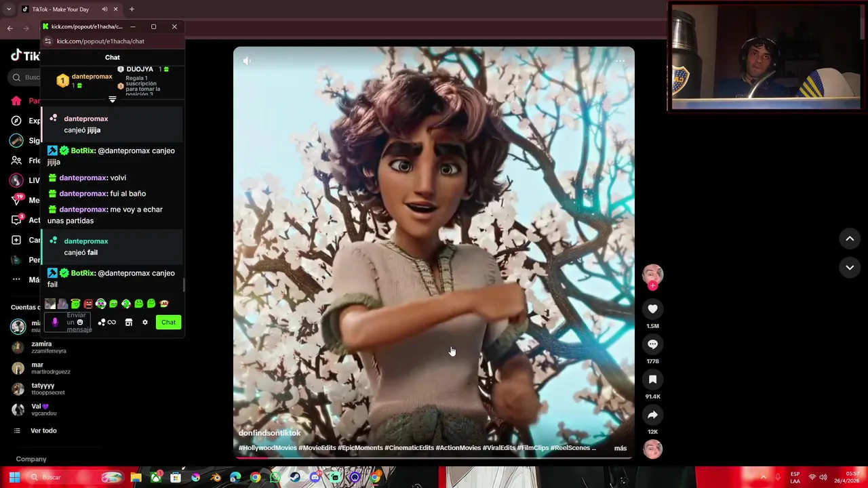Send the message with green Chat button
Viewport: 868px width, 488px height.
pos(168,322)
